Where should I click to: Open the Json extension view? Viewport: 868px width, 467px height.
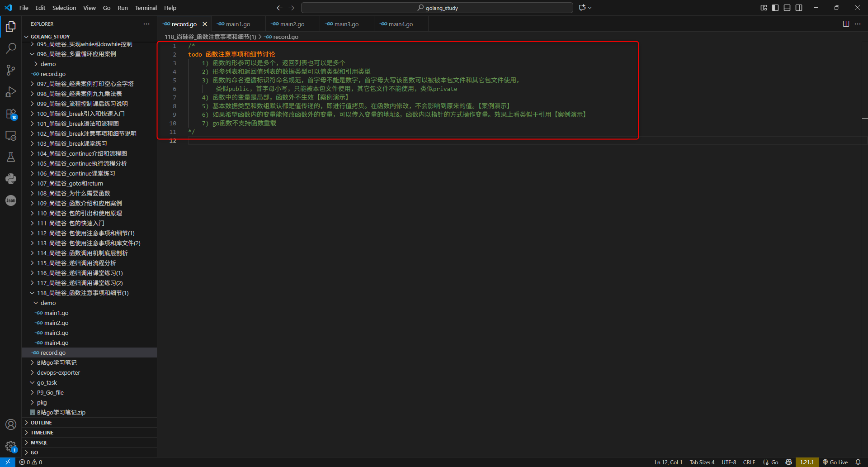tap(11, 200)
